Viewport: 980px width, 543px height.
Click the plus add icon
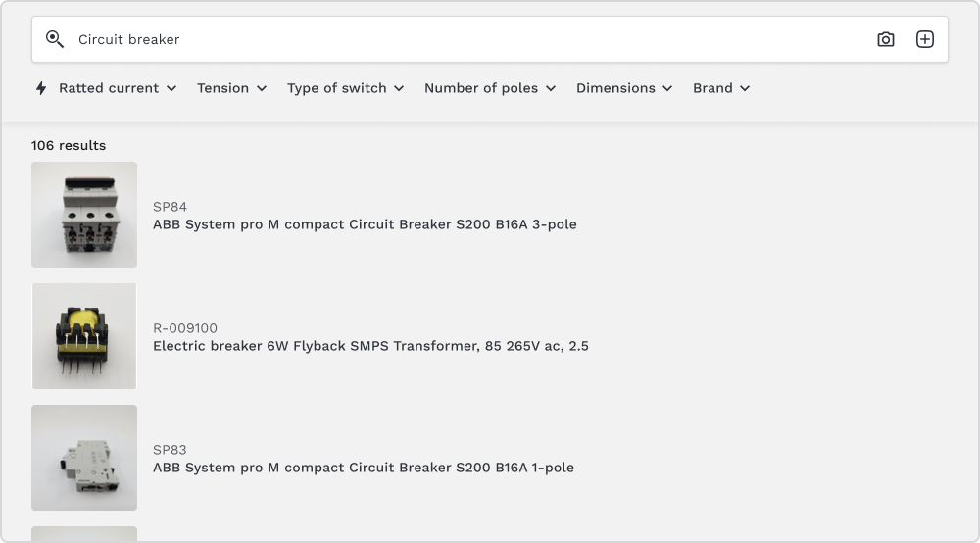pyautogui.click(x=925, y=39)
